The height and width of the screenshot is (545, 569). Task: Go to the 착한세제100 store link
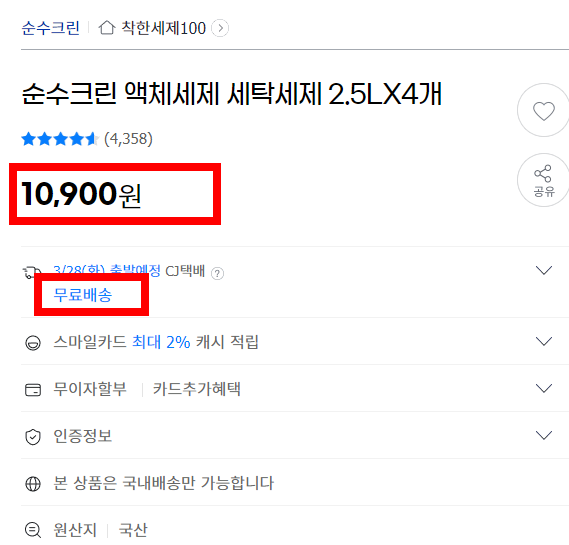[x=163, y=28]
